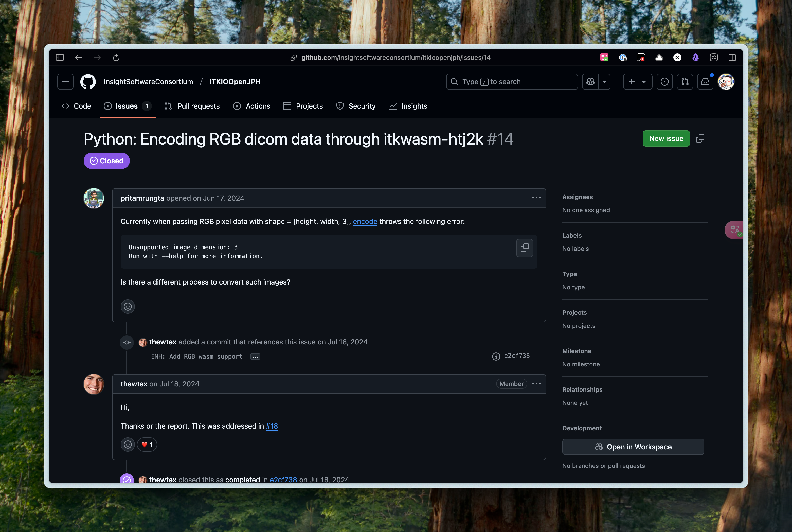Open the Insights tab icon
The height and width of the screenshot is (532, 792).
pyautogui.click(x=393, y=106)
